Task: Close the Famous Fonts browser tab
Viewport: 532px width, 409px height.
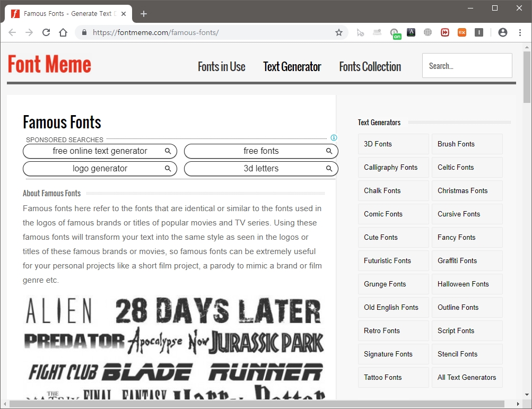Action: coord(124,14)
